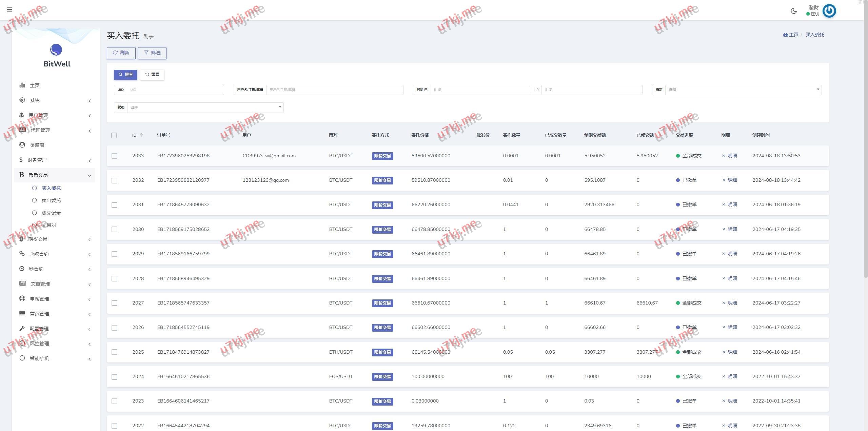The image size is (868, 431).
Task: Open the 状态 select dropdown
Action: pyautogui.click(x=205, y=107)
